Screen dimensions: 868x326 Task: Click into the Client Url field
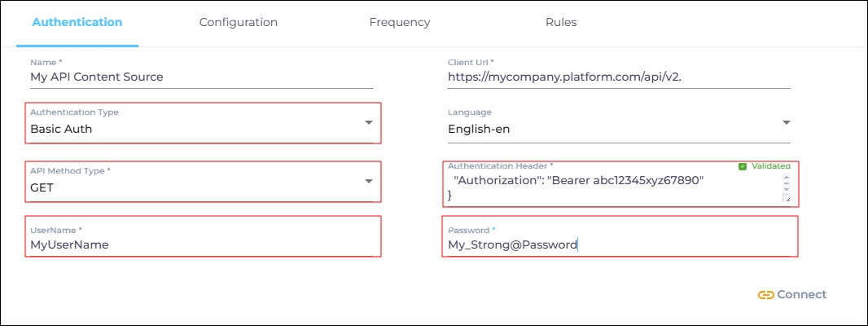coord(617,77)
